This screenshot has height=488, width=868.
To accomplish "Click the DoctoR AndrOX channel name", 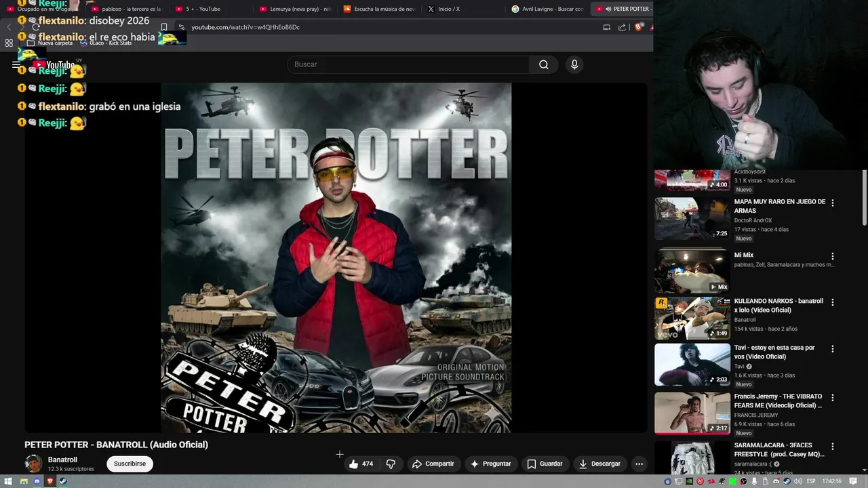I will pyautogui.click(x=753, y=220).
